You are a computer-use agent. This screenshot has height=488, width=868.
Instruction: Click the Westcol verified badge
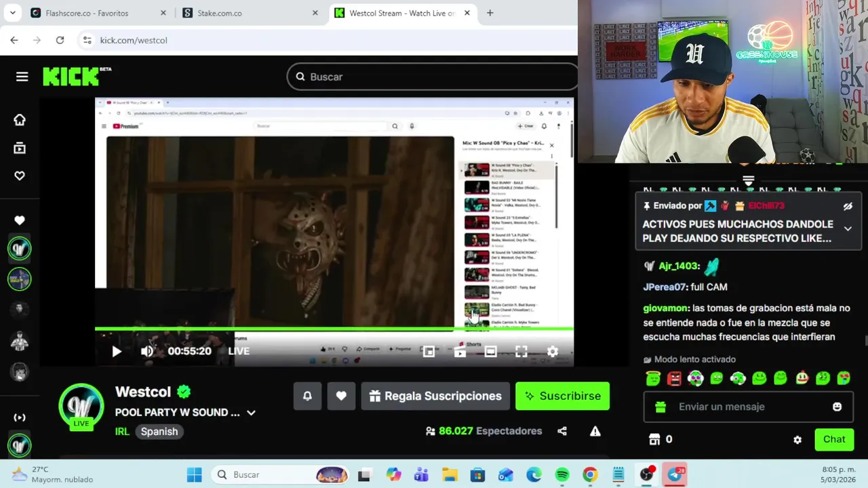click(184, 392)
